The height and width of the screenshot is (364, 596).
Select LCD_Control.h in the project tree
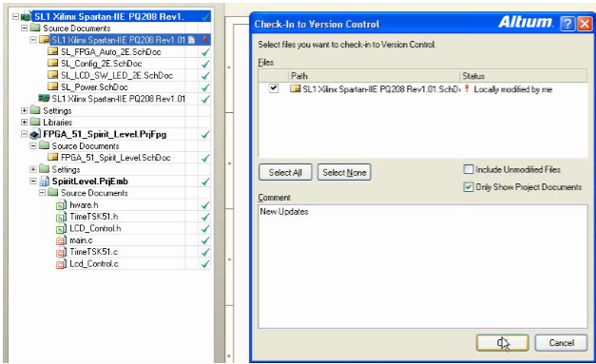[x=95, y=228]
